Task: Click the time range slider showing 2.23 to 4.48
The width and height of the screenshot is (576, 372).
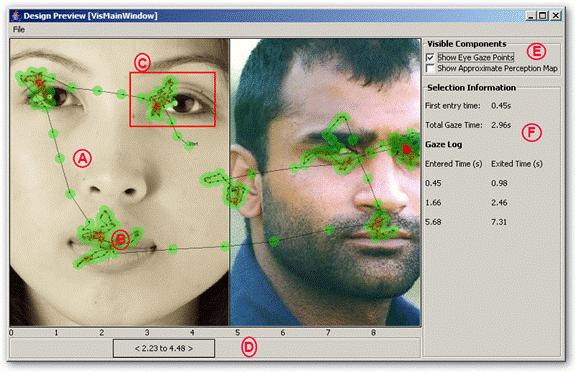Action: coord(164,348)
